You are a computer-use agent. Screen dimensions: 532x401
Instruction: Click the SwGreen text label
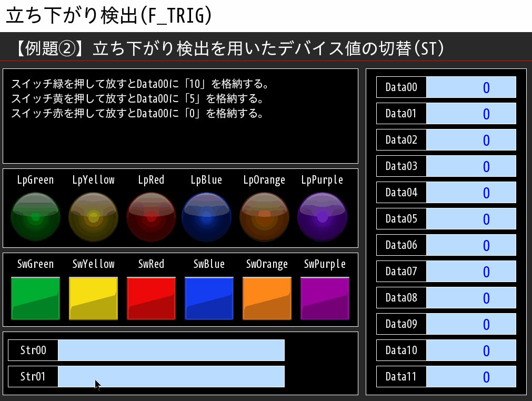[x=36, y=264]
